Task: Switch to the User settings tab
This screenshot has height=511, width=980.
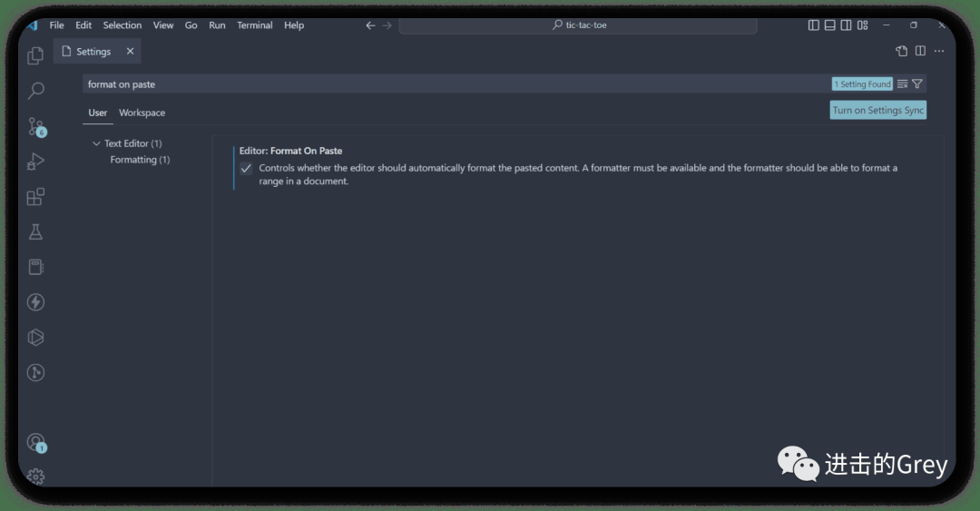Action: point(97,113)
